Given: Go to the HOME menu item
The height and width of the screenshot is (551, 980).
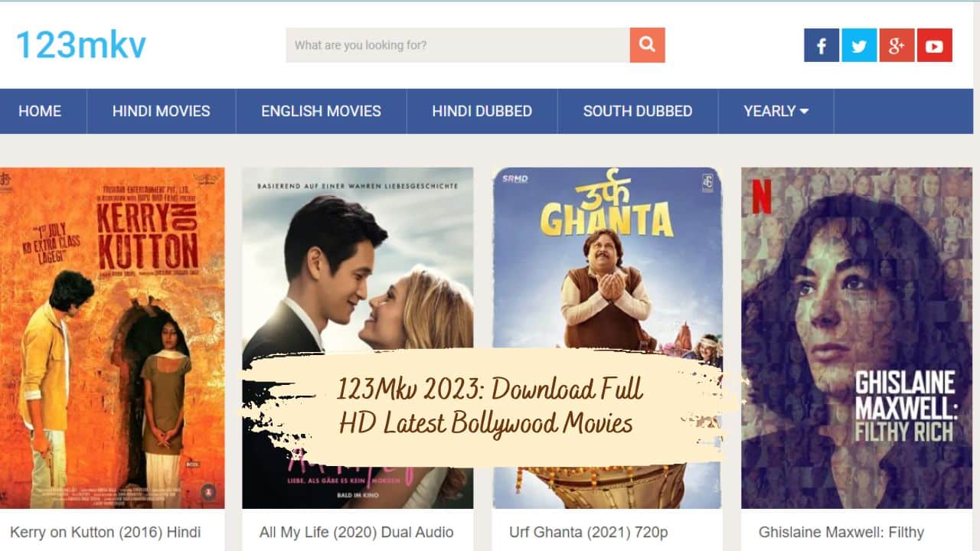Looking at the screenshot, I should pyautogui.click(x=40, y=111).
